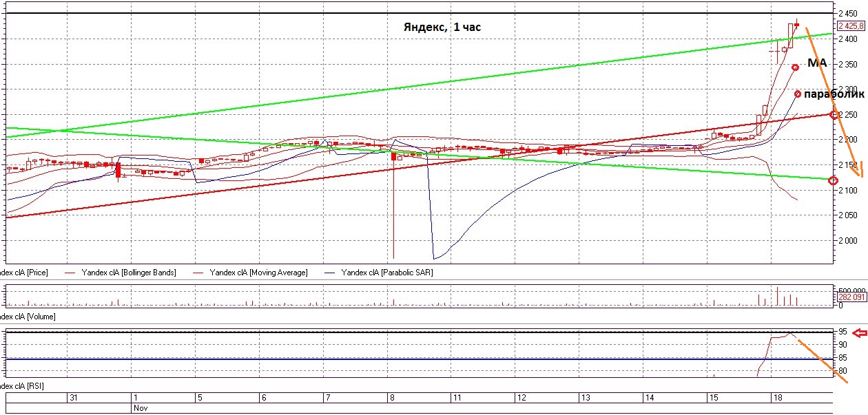Click the date label 12 on time axis
The image size is (868, 415).
[521, 398]
